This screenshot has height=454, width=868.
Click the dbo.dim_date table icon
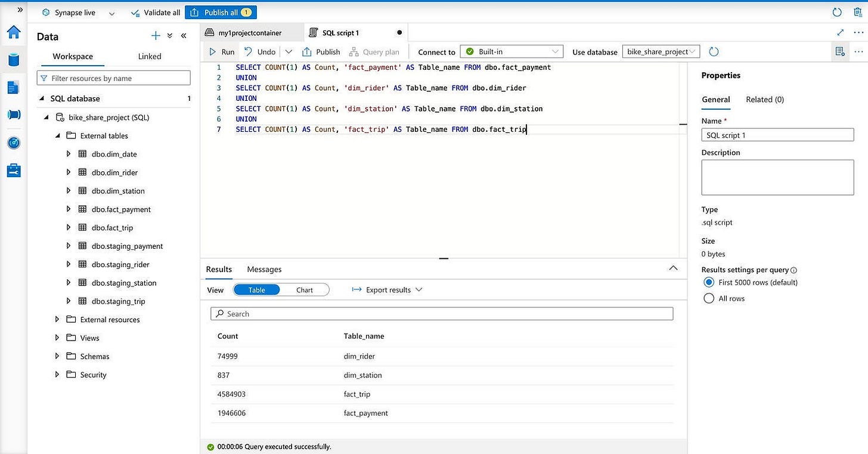(x=83, y=154)
